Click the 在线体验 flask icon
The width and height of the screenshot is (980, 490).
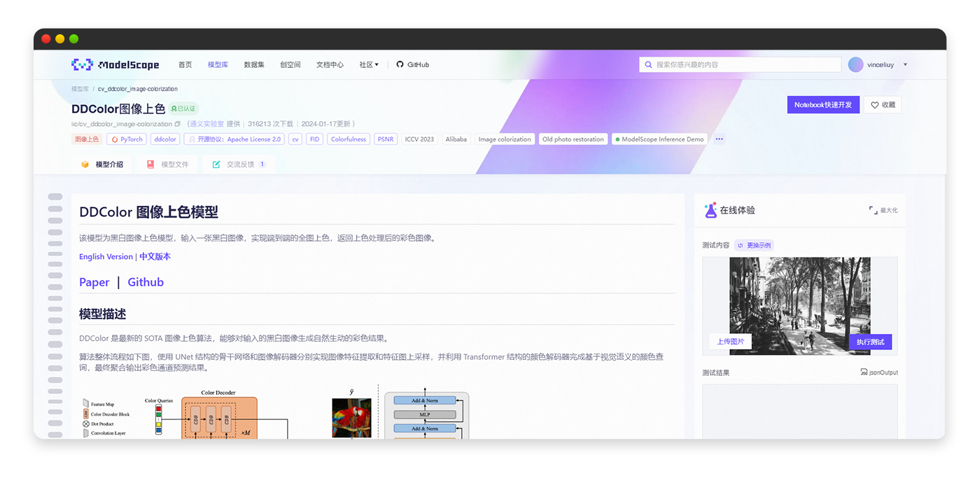tap(710, 210)
